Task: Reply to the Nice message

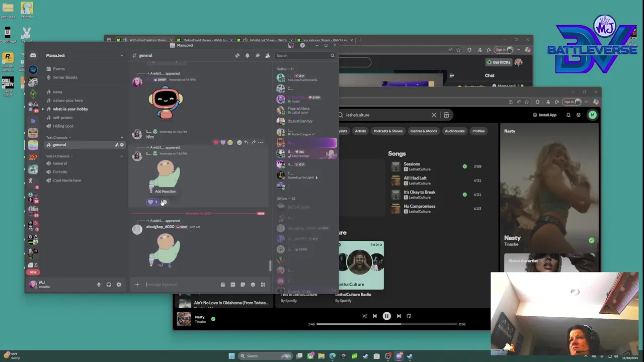Action: tap(246, 142)
